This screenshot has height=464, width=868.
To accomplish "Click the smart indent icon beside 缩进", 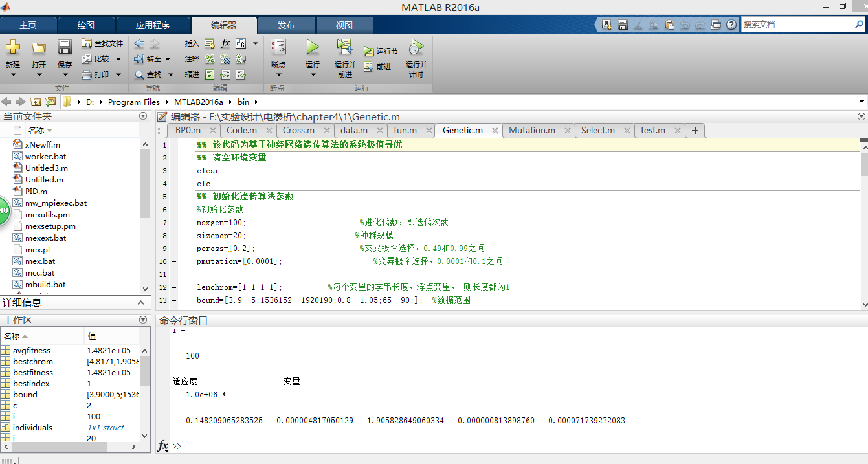I will tap(210, 74).
